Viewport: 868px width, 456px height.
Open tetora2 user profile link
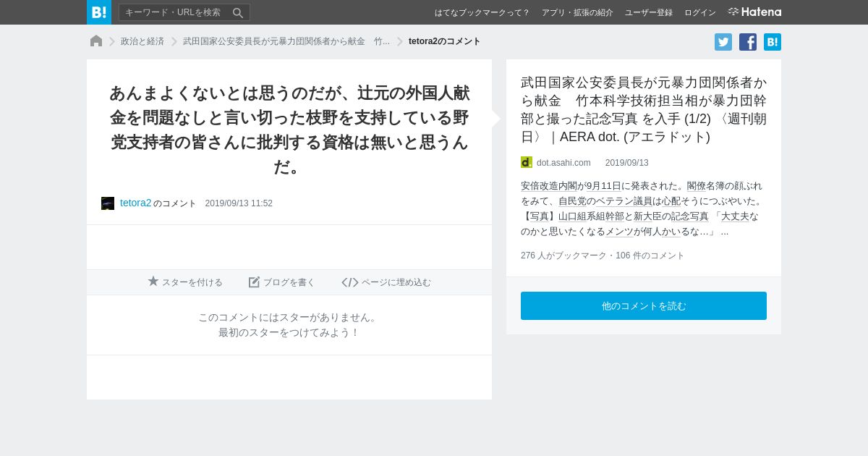click(136, 203)
